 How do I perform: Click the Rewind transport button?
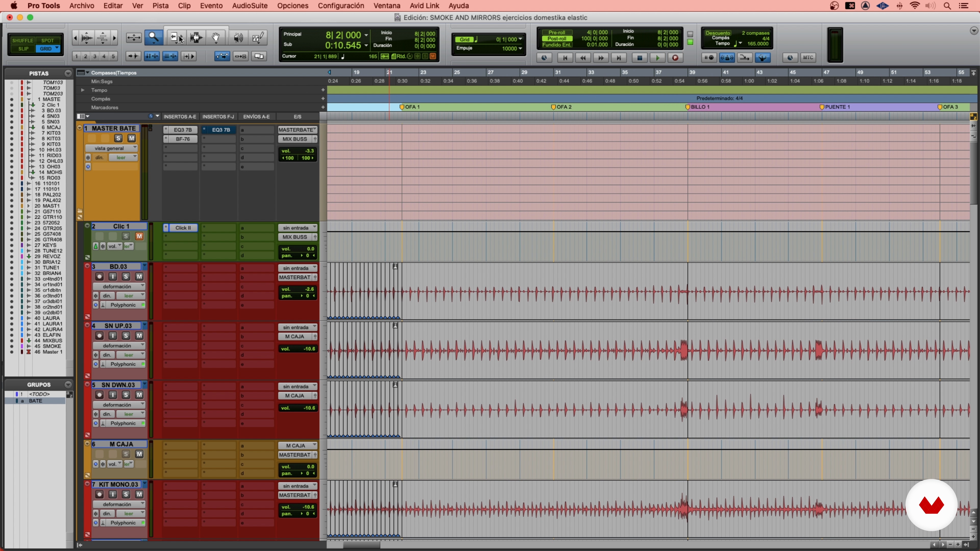coord(583,58)
